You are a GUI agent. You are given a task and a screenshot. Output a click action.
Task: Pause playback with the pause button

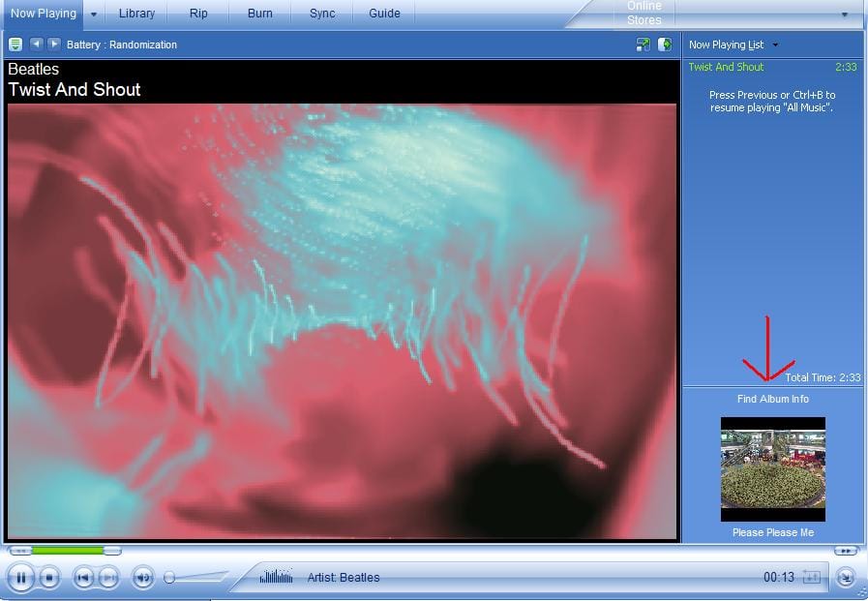[x=21, y=579]
